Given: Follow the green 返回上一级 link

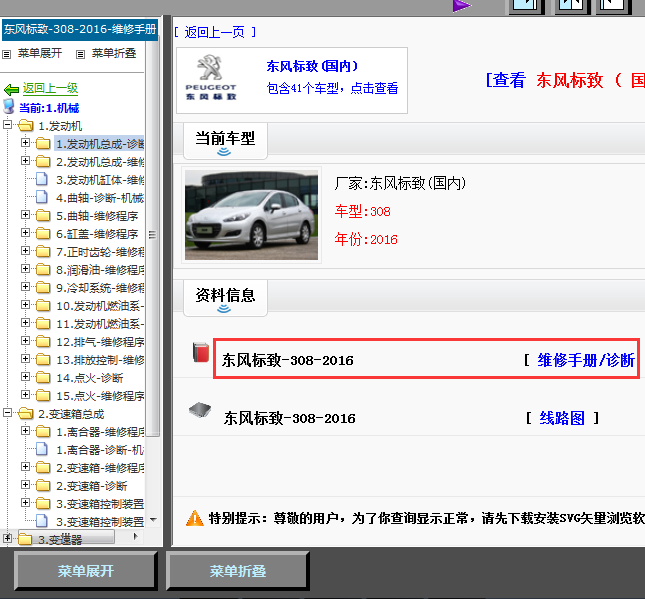Looking at the screenshot, I should pos(50,88).
